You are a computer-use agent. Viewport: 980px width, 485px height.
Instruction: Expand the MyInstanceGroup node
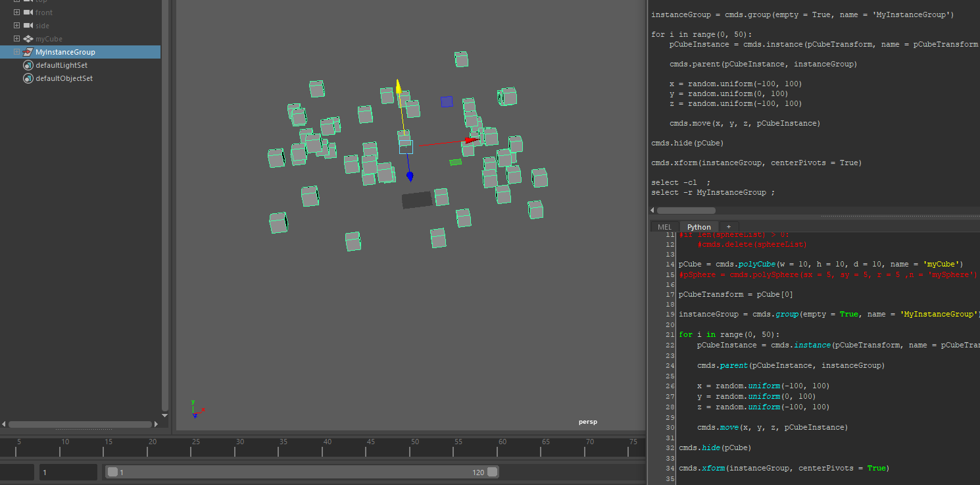click(17, 52)
